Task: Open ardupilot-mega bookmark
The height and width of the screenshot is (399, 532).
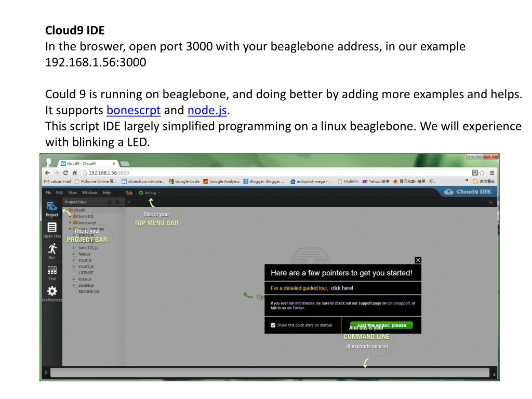Action: pyautogui.click(x=311, y=181)
